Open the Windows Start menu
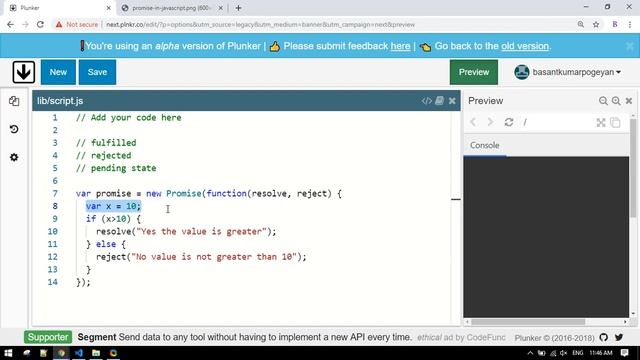The width and height of the screenshot is (640, 360). pyautogui.click(x=8, y=353)
